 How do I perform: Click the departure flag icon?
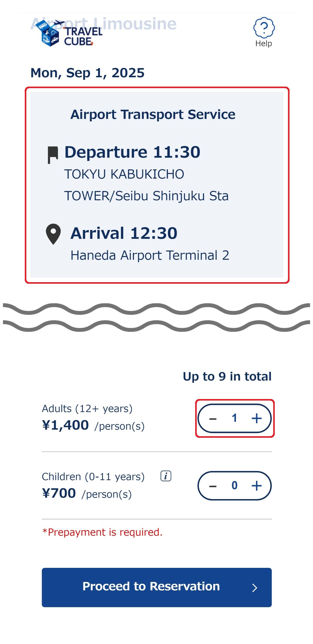[53, 155]
